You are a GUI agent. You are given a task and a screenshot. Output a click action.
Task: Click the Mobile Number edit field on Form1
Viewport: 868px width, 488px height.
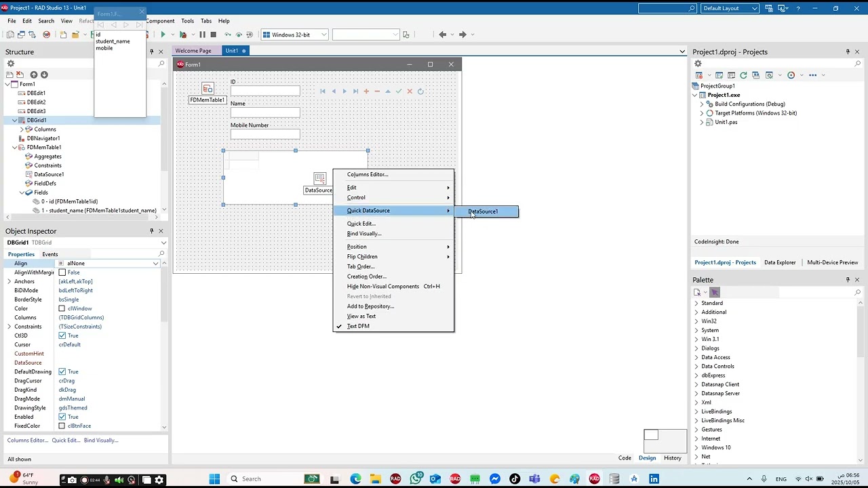(265, 134)
